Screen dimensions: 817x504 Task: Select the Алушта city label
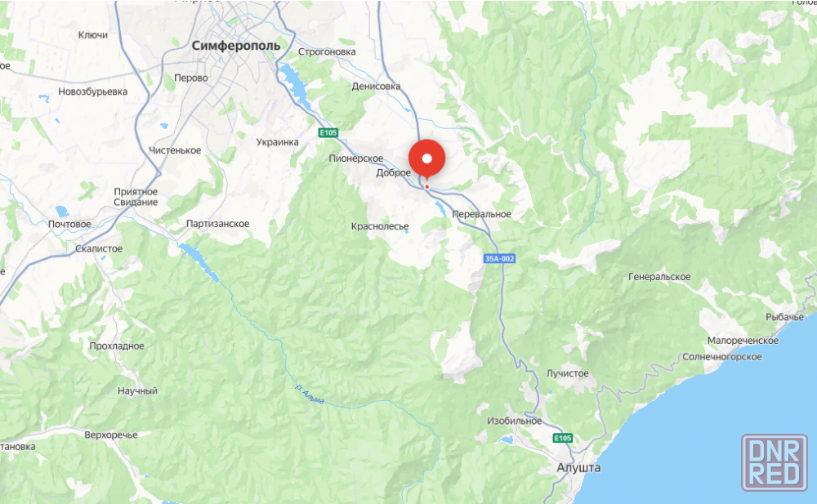pos(579,467)
